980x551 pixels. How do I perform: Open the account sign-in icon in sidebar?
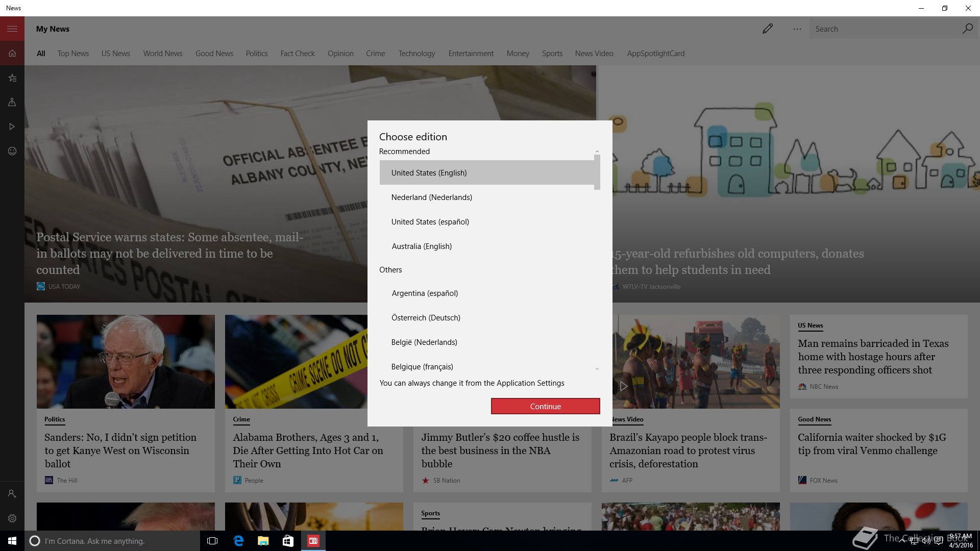(x=12, y=494)
